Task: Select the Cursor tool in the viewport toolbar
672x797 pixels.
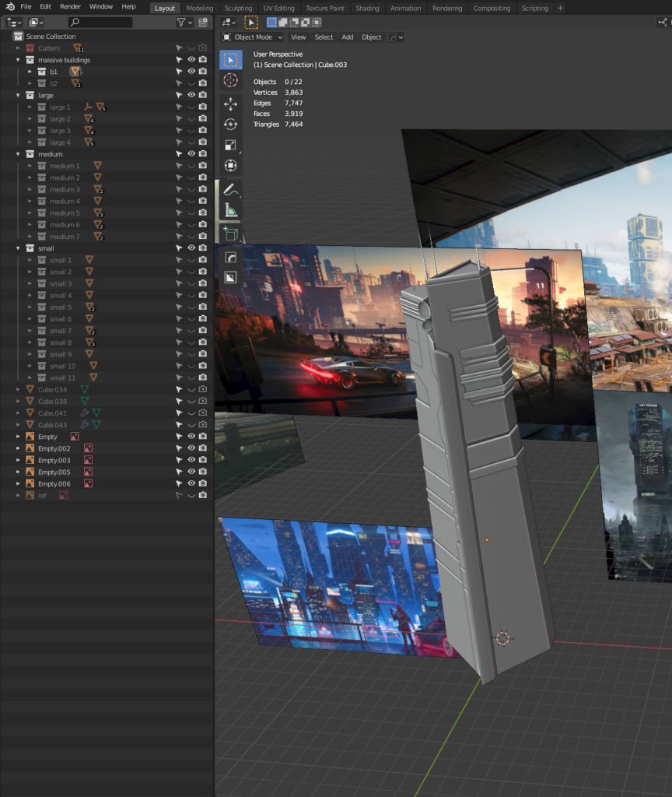Action: [x=230, y=80]
